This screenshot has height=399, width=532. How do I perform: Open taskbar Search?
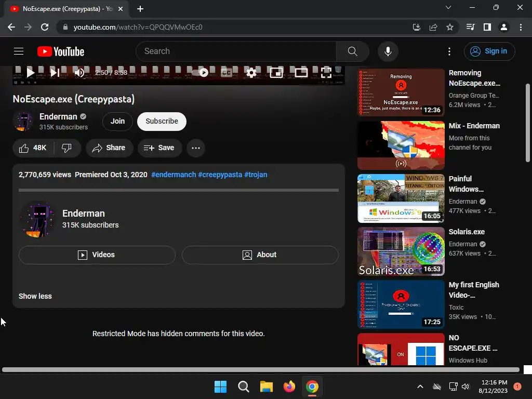243,387
